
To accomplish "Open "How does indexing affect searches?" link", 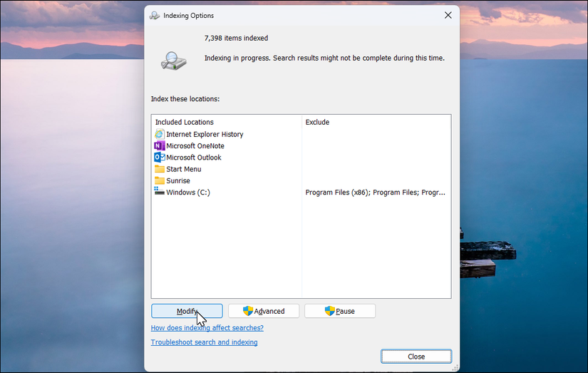I will click(207, 327).
